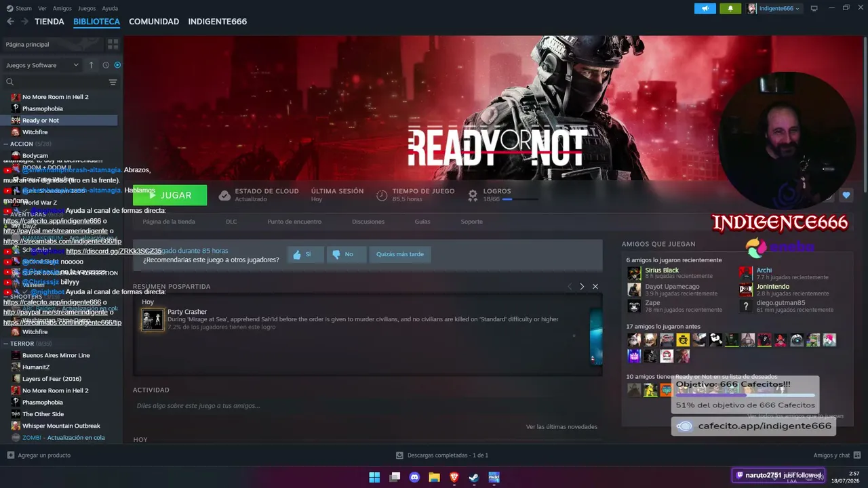This screenshot has height=488, width=868.
Task: Select Buenos Aires Mirror Line in library
Action: (x=56, y=355)
